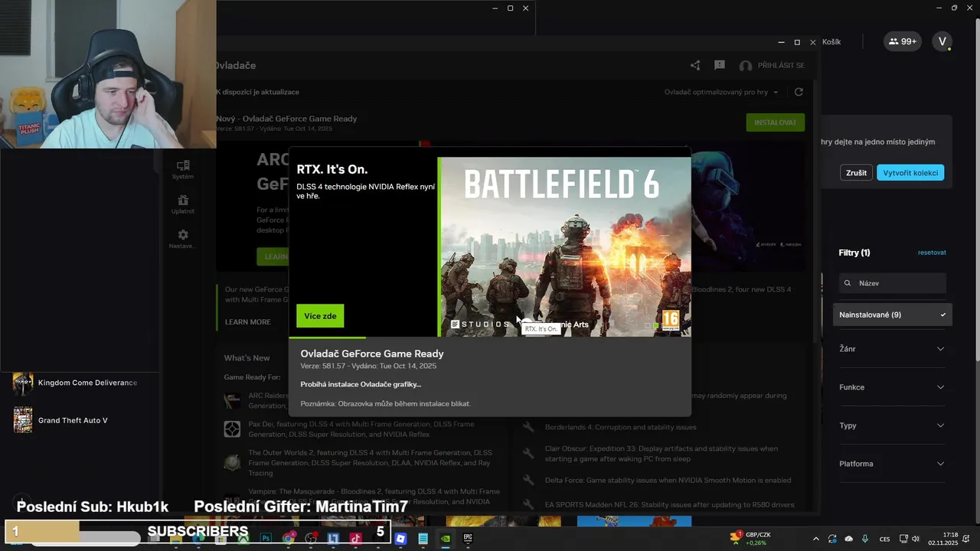Click the 'What's New' heading
980x551 pixels.
click(x=247, y=358)
